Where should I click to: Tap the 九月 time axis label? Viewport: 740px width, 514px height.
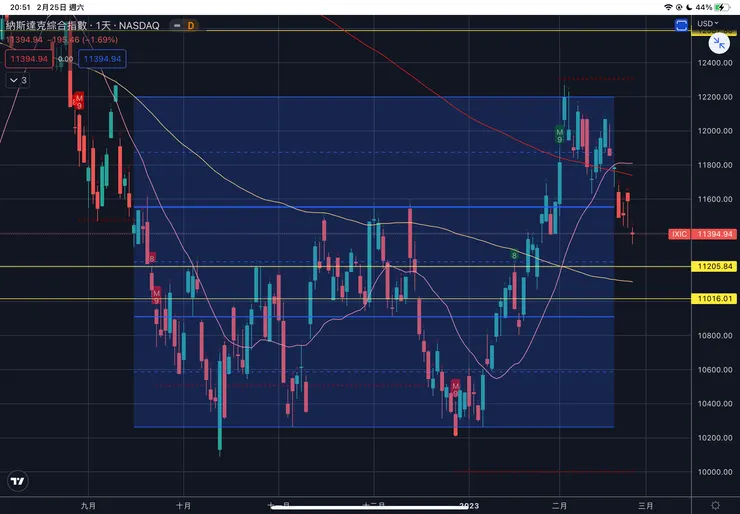[x=88, y=506]
